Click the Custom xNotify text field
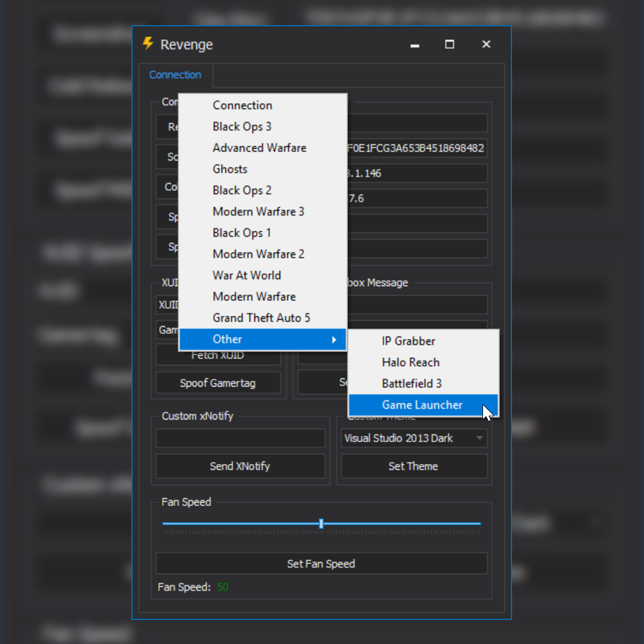This screenshot has width=644, height=644. coord(240,438)
